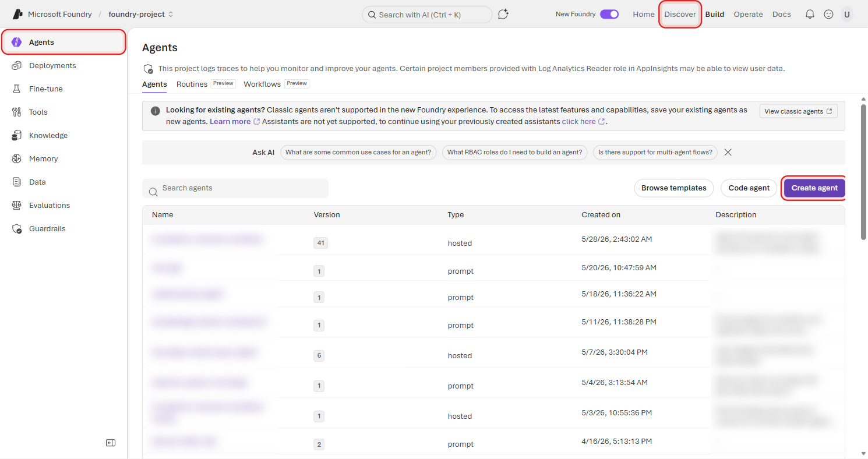Sort by the Name column header

click(163, 214)
